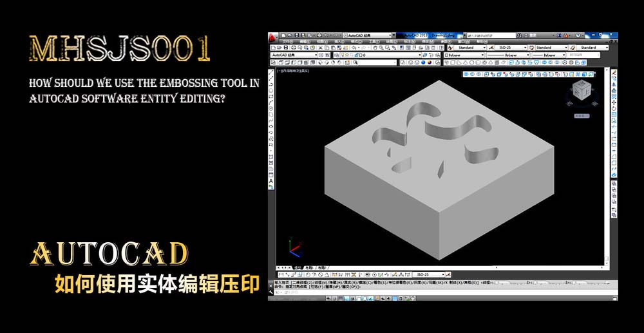The height and width of the screenshot is (333, 644).
Task: Open ISO-25 dropdown in Dimension toolbar
Action: [429, 274]
